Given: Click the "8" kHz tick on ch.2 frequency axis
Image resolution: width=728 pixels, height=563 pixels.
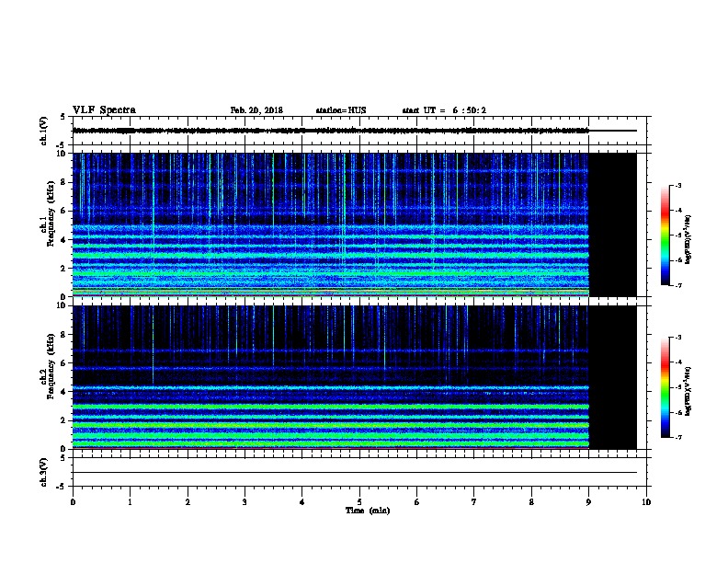Looking at the screenshot, I should click(x=64, y=335).
